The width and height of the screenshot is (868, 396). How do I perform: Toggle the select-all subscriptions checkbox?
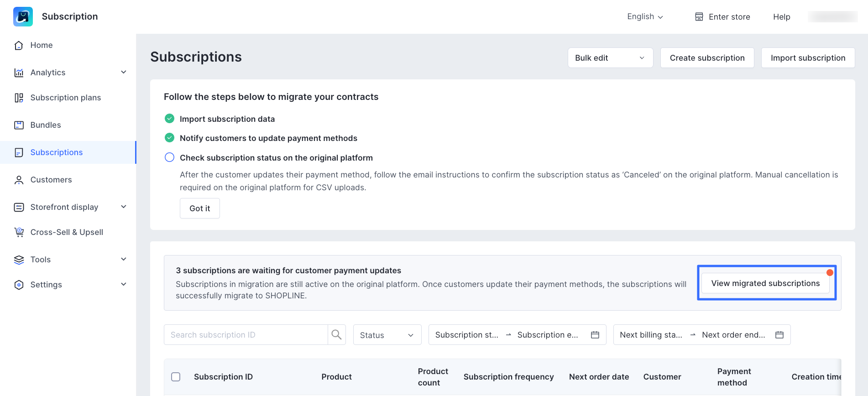[176, 377]
